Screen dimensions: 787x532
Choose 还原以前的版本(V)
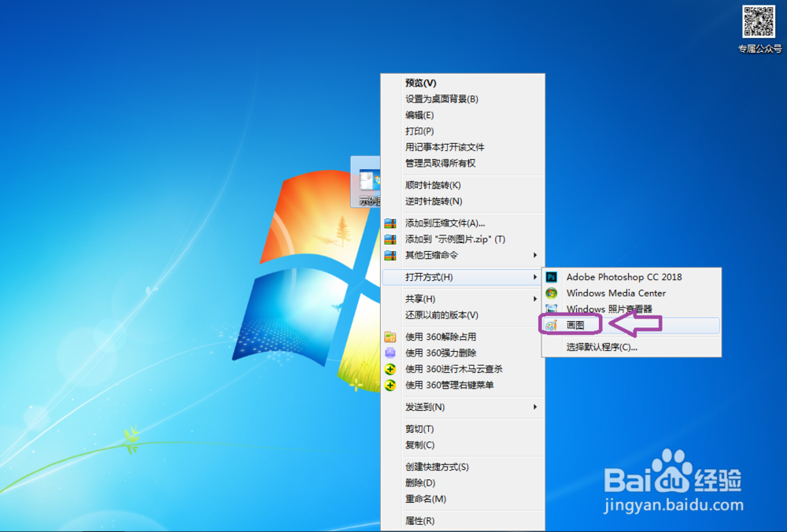pos(462,315)
